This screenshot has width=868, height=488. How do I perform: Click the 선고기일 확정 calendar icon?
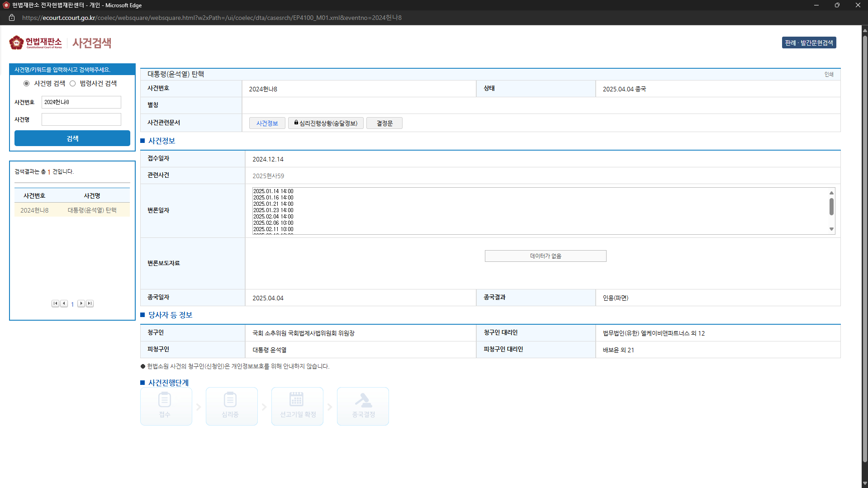click(x=297, y=400)
